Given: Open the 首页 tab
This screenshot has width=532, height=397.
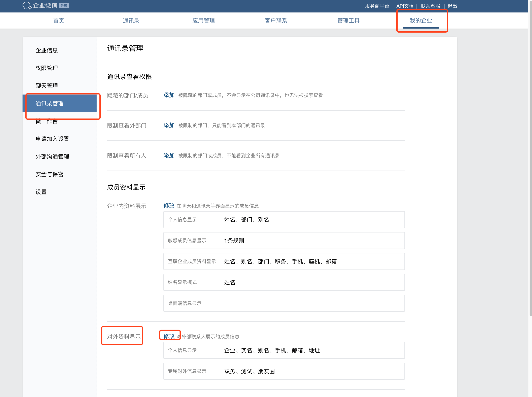Looking at the screenshot, I should click(x=59, y=21).
